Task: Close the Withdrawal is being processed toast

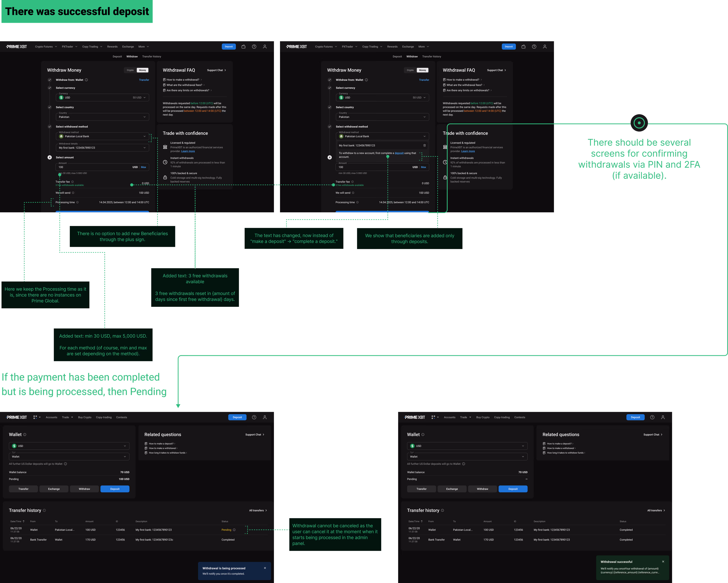Action: tap(265, 568)
